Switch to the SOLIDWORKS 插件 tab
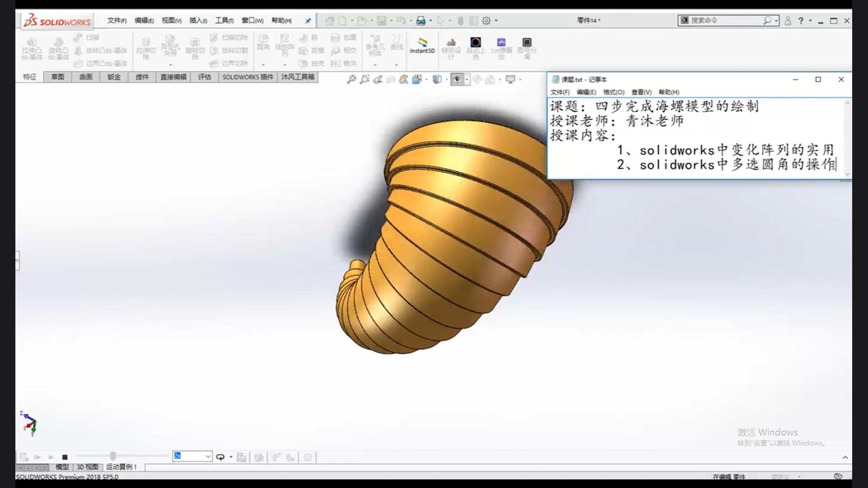Image resolution: width=868 pixels, height=488 pixels. coord(248,77)
